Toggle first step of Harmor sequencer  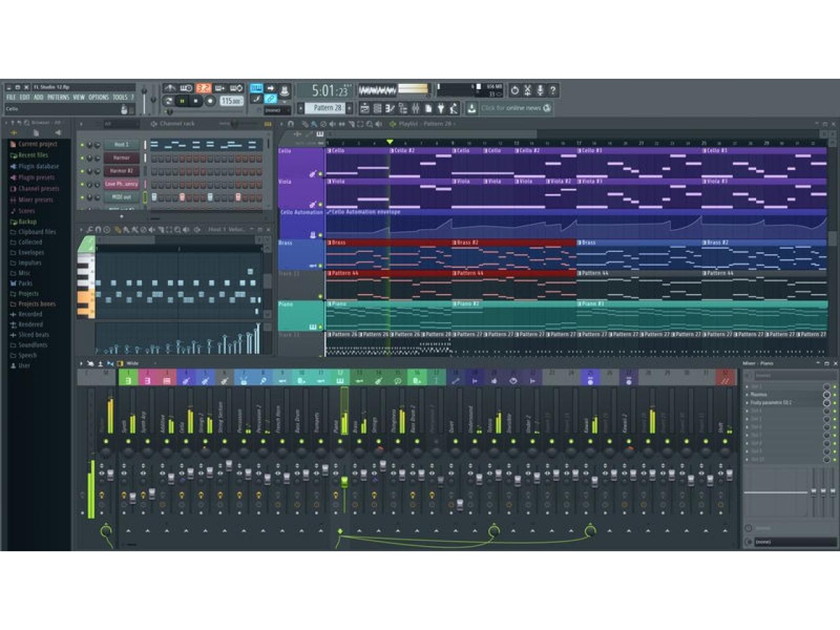coord(154,158)
